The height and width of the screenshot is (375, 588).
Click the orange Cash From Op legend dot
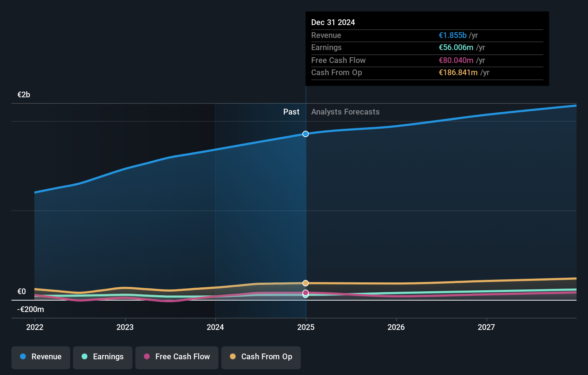[x=233, y=356]
